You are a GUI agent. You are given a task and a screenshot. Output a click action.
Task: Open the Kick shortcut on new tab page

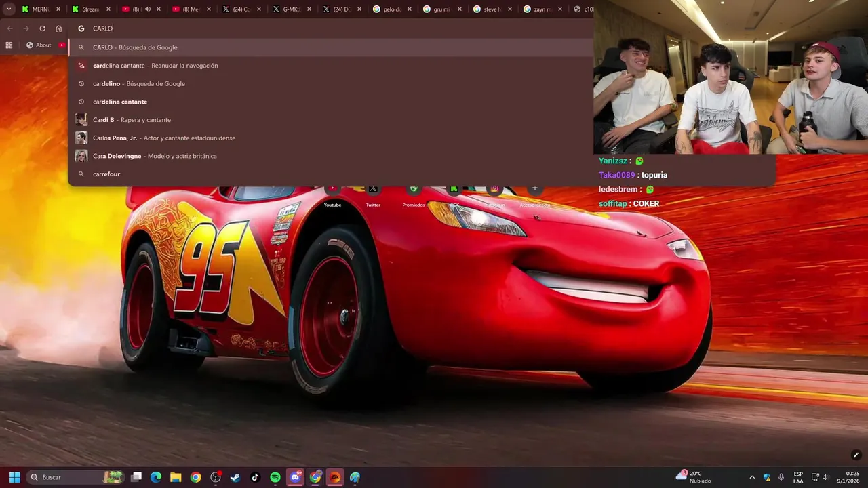click(x=454, y=196)
